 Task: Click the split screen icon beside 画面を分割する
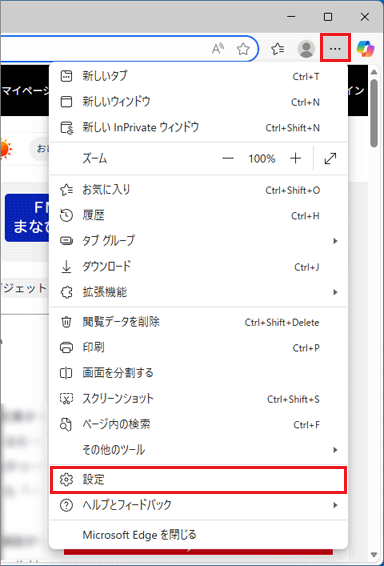pos(66,373)
